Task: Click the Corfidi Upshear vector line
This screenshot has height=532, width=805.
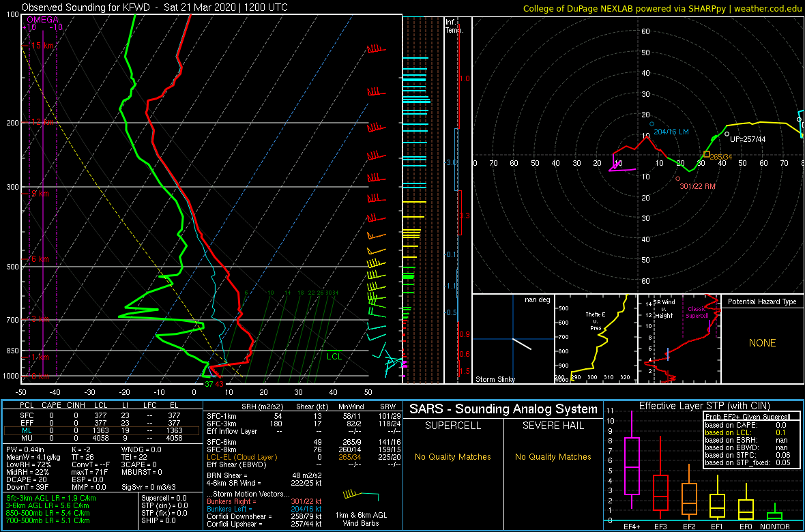Action: tap(265, 524)
